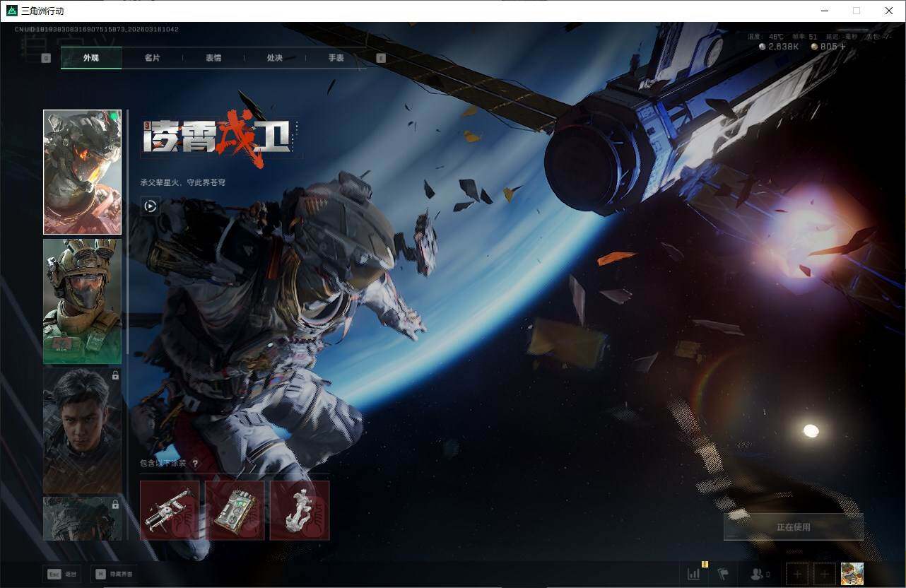
Task: View the included device case item
Action: (x=235, y=510)
